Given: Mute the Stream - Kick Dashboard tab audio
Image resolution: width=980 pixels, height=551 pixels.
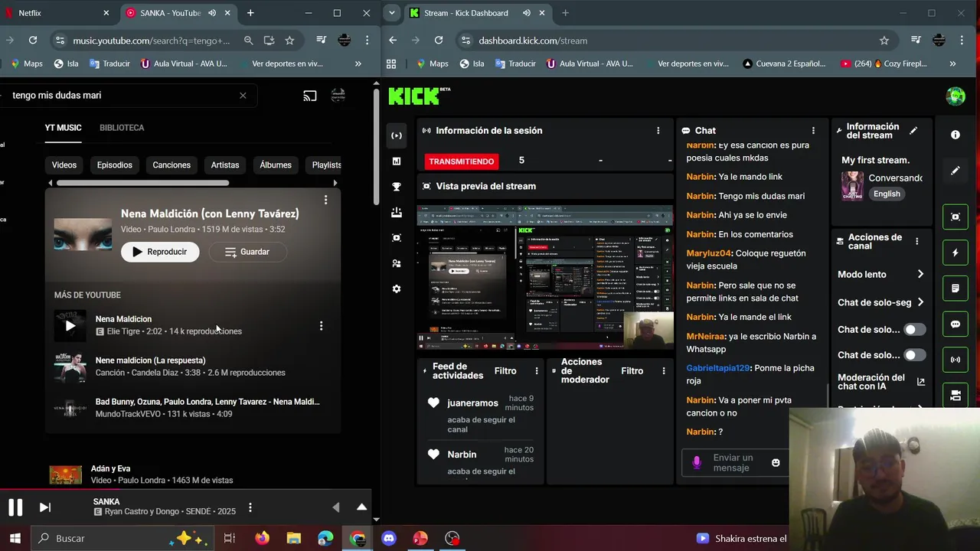Looking at the screenshot, I should (526, 13).
